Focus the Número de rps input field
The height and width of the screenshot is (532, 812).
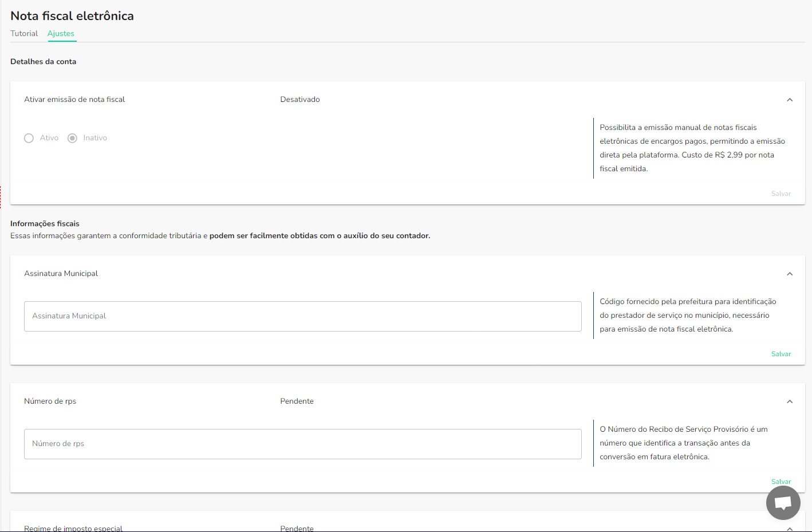tap(303, 444)
